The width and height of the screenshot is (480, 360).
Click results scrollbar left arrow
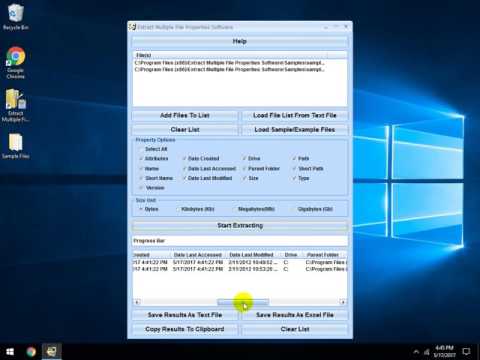[137, 302]
